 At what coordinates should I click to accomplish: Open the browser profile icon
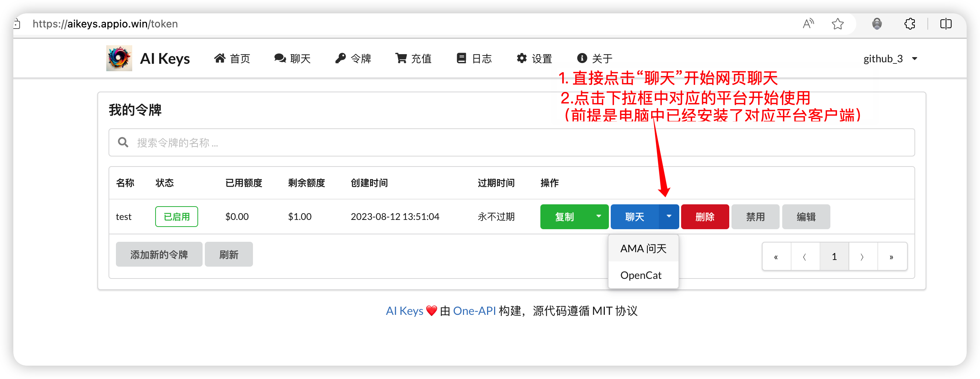[877, 24]
